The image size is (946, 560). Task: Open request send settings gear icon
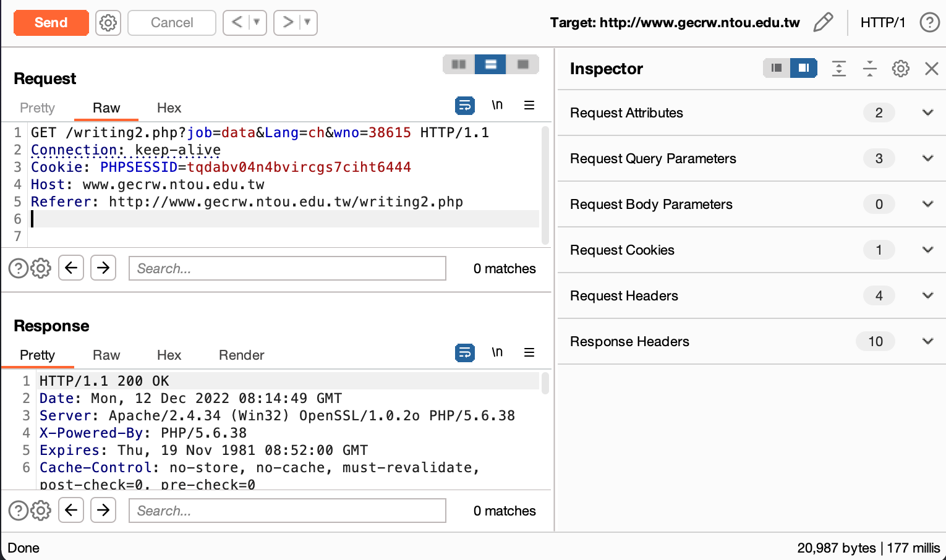pos(108,23)
